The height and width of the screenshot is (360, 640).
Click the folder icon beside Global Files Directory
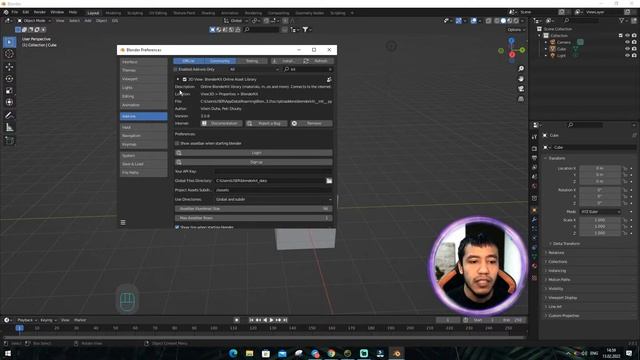click(329, 180)
